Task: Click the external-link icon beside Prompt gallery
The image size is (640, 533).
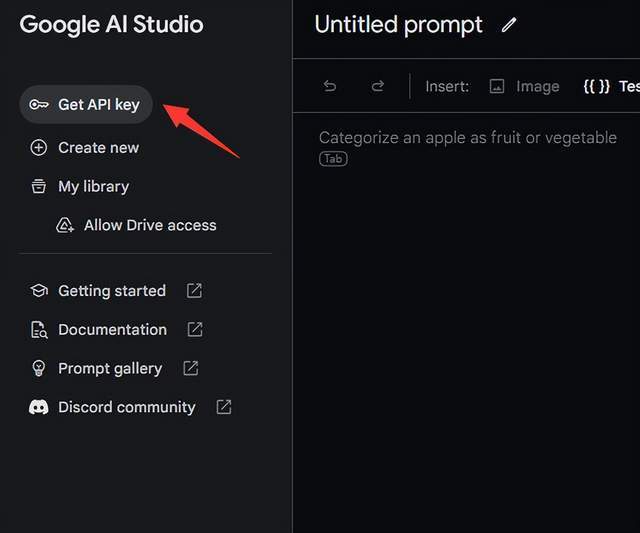Action: (x=190, y=369)
